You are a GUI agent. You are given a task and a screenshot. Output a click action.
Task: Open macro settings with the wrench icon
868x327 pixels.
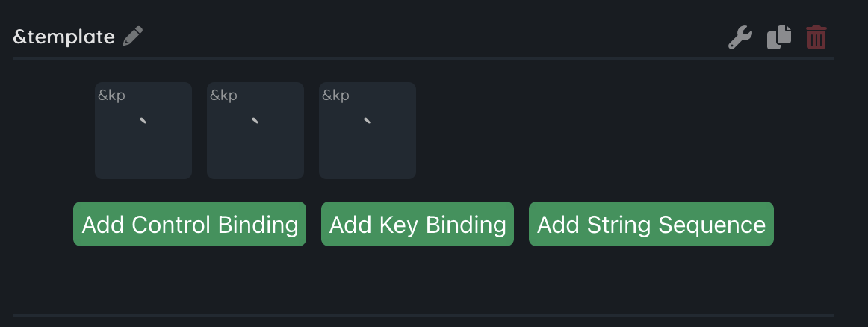point(740,37)
